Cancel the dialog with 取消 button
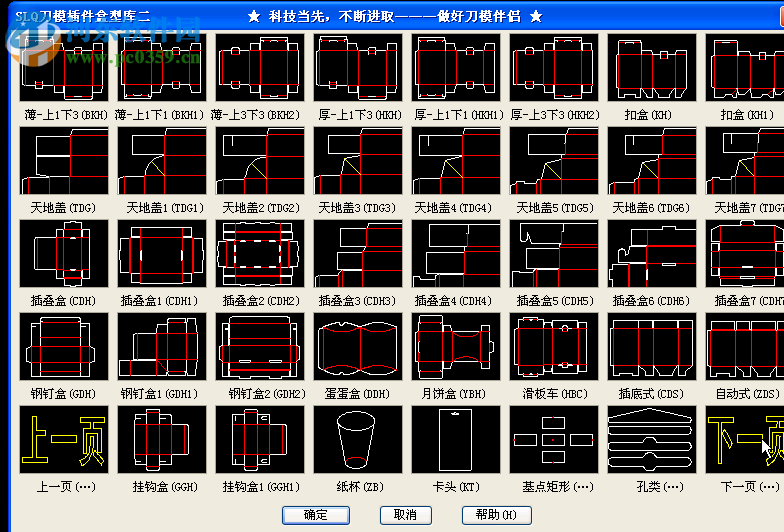The width and height of the screenshot is (784, 532). (x=406, y=515)
